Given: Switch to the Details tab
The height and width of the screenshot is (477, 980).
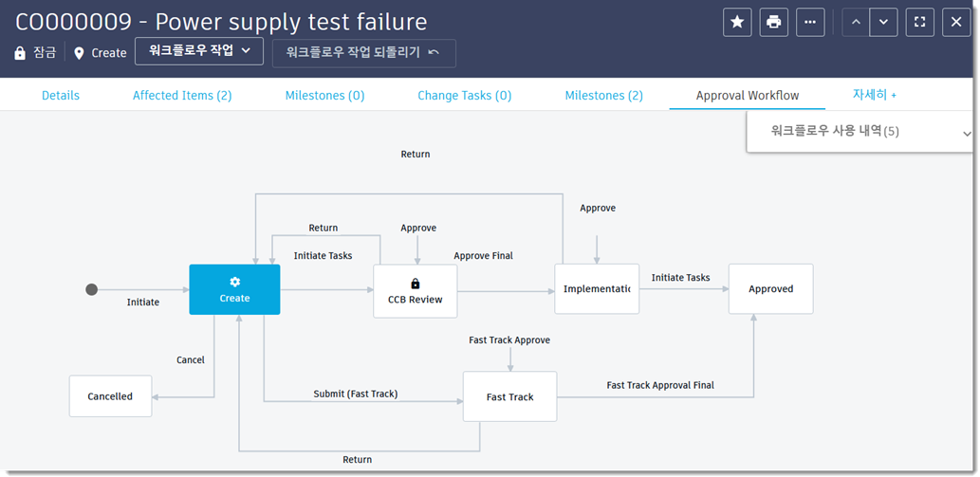Looking at the screenshot, I should pos(61,95).
